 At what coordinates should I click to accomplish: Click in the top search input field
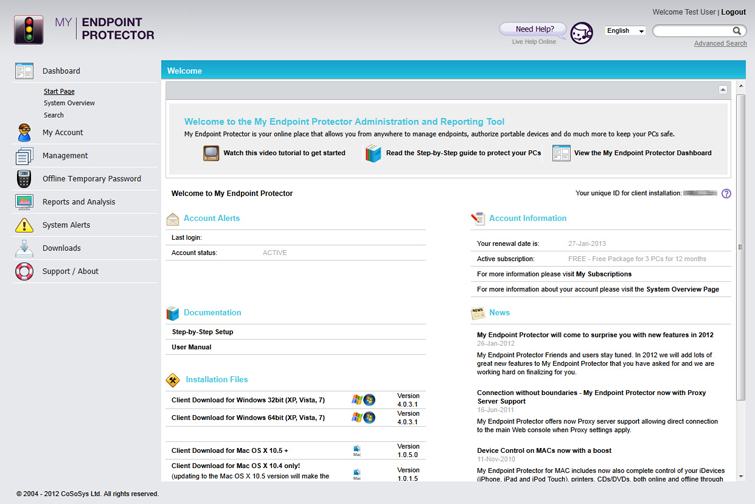click(692, 31)
